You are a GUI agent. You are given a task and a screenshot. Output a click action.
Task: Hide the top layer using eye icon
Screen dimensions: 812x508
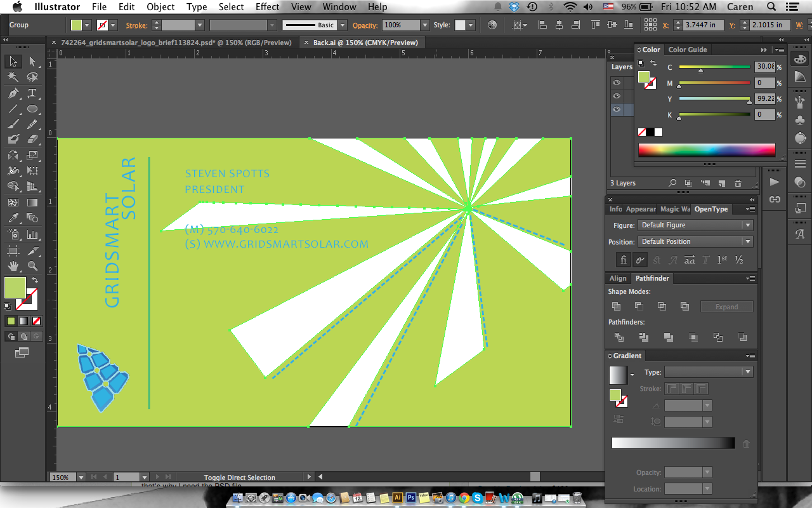tap(616, 83)
